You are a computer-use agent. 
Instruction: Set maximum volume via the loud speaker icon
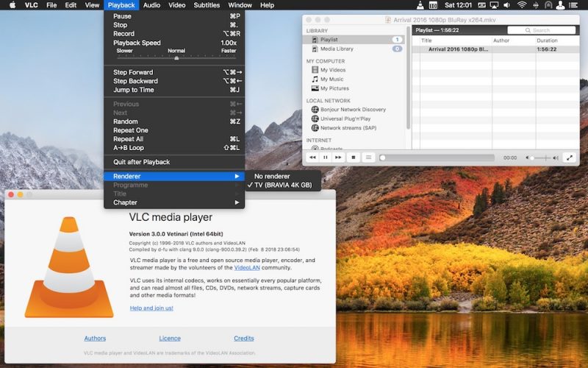click(x=556, y=158)
